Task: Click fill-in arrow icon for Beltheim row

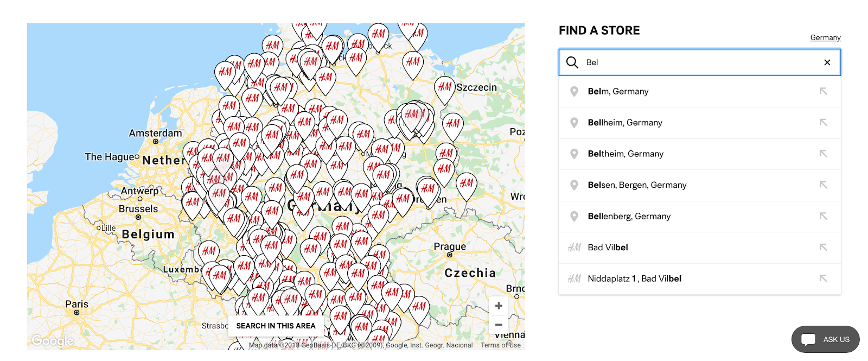Action: coord(823,154)
